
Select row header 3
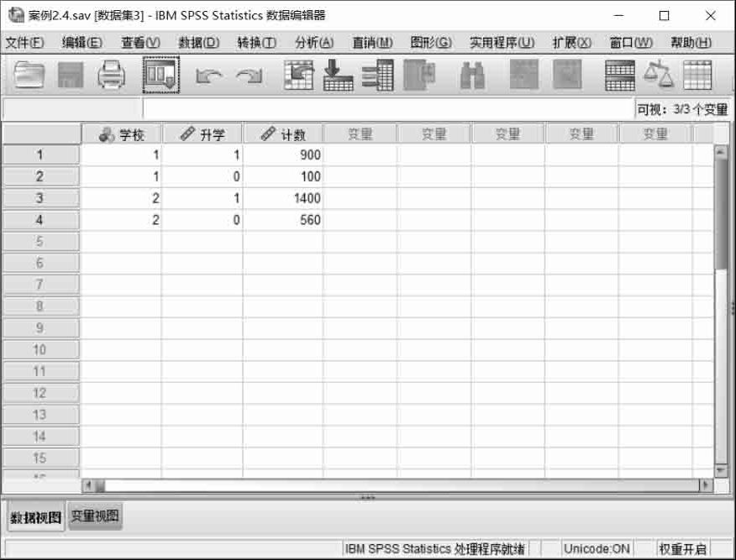pos(40,198)
